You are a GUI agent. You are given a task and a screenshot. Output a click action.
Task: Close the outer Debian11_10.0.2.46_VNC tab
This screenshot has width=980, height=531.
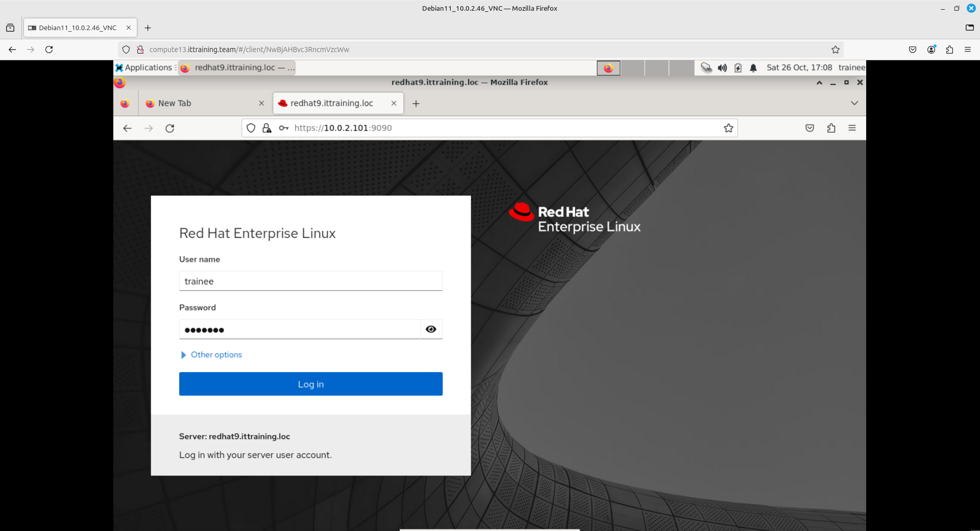(129, 28)
